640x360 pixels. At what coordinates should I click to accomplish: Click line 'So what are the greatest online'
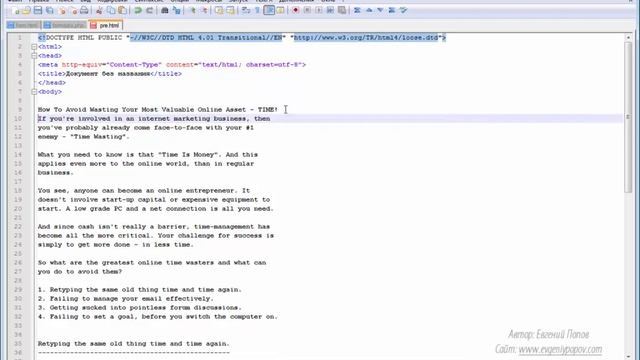click(x=152, y=262)
